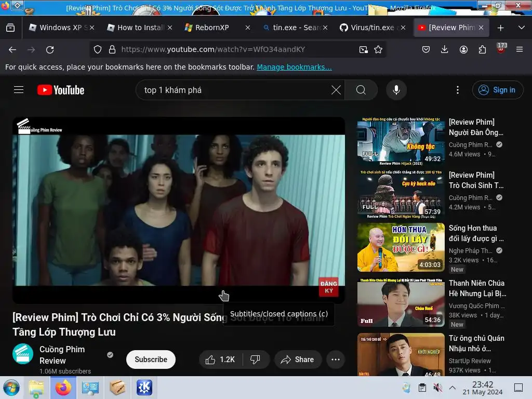Close the active Review Phim tab

(x=481, y=28)
